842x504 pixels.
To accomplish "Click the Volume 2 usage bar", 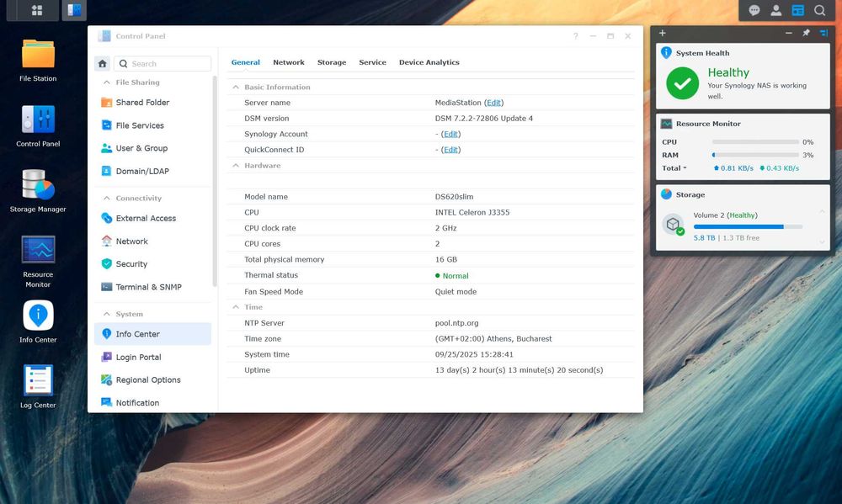I will (x=748, y=227).
